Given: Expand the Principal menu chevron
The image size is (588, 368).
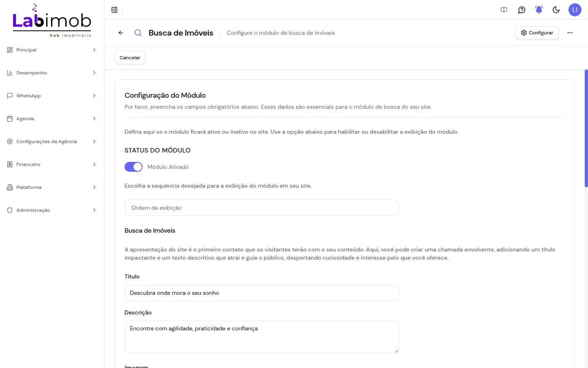Looking at the screenshot, I should (x=94, y=50).
